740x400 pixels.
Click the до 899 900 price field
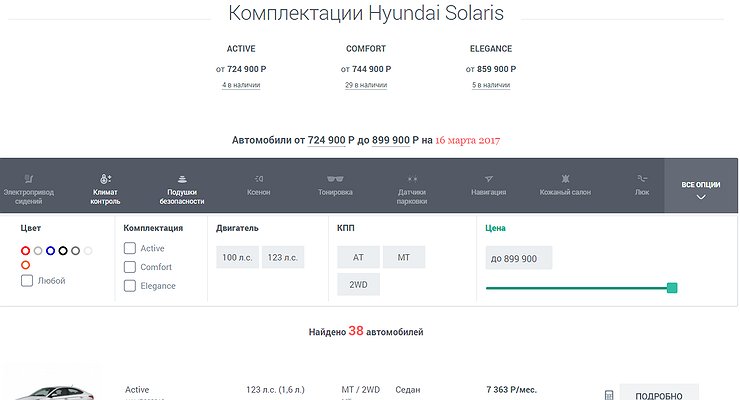(x=519, y=258)
